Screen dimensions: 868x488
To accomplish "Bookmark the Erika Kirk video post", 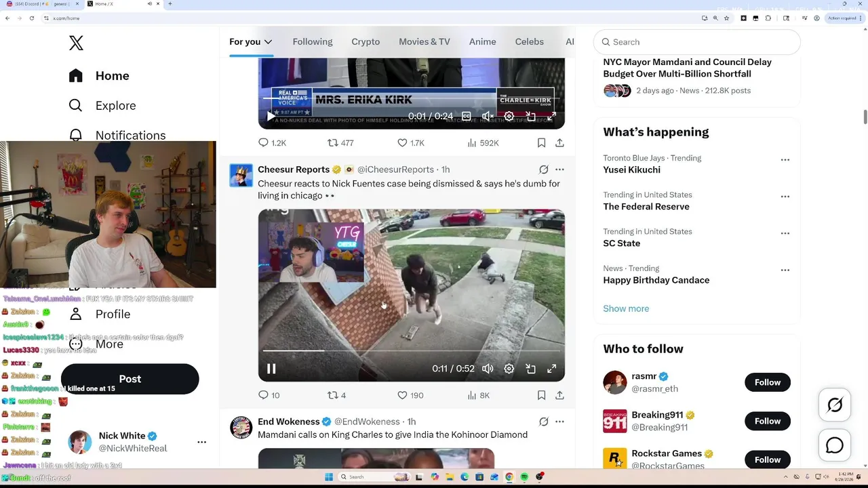I will click(541, 143).
